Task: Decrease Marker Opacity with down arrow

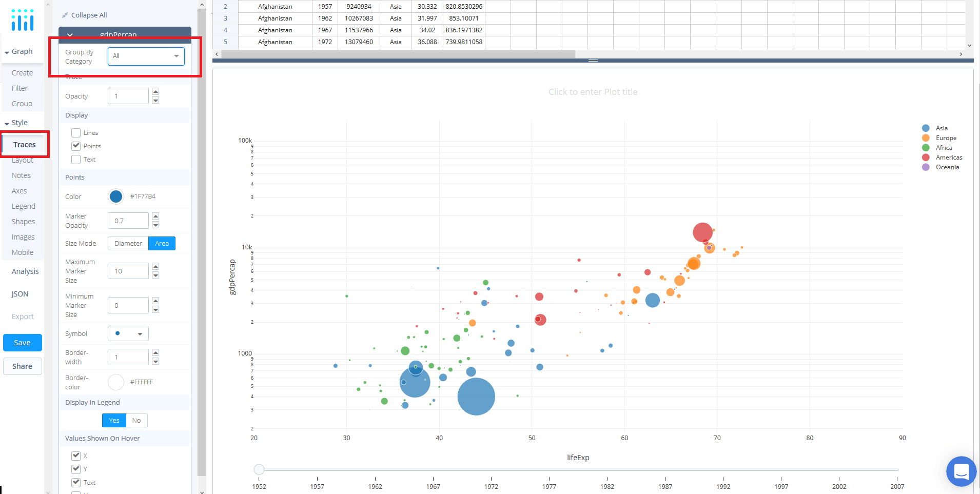Action: (x=155, y=225)
